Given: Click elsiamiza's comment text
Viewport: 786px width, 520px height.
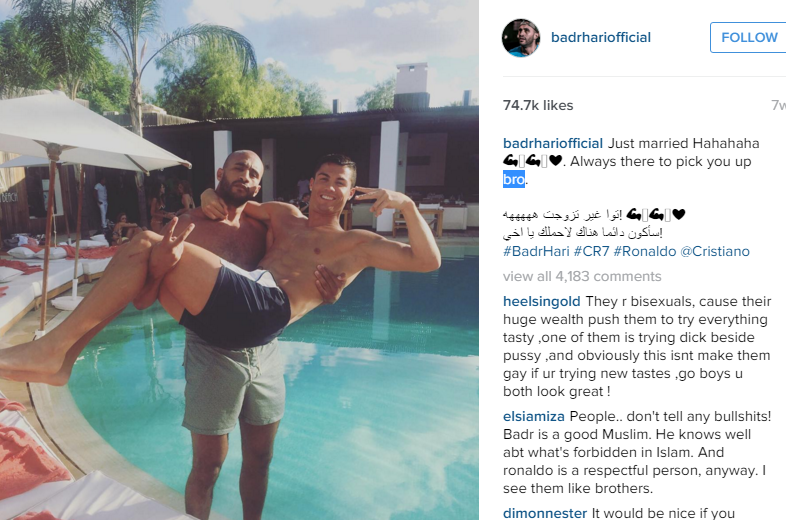Looking at the screenshot, I should click(x=637, y=452).
